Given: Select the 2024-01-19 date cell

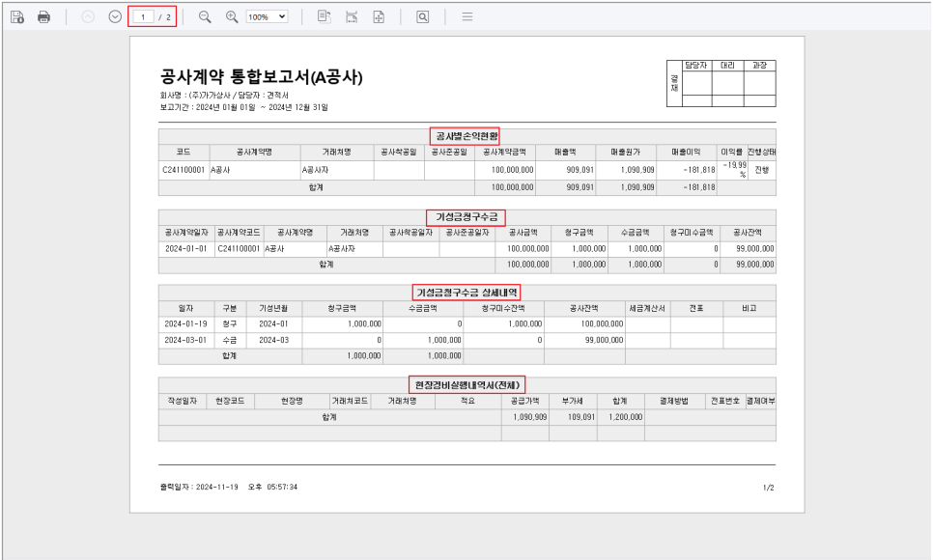Looking at the screenshot, I should [x=185, y=324].
